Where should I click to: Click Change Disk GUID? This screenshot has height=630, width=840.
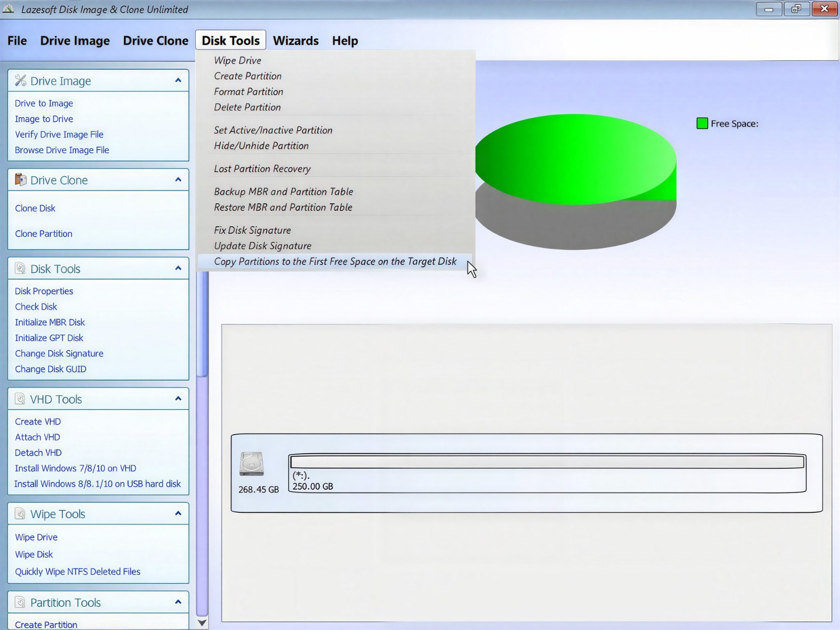(x=51, y=369)
